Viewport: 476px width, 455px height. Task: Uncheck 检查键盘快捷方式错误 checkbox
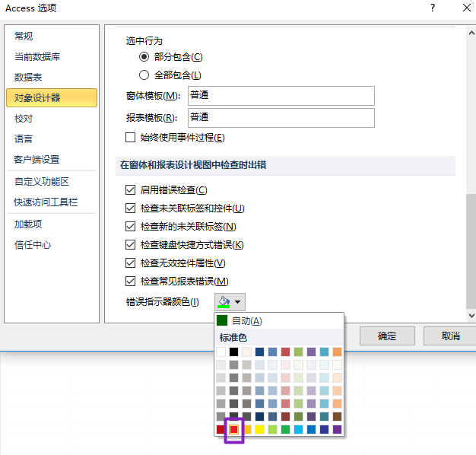click(131, 245)
